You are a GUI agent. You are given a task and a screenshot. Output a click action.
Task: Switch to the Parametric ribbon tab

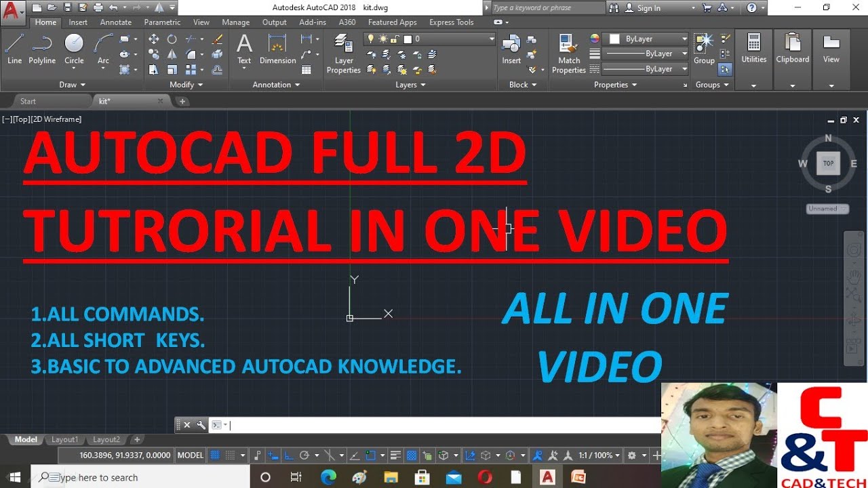162,22
